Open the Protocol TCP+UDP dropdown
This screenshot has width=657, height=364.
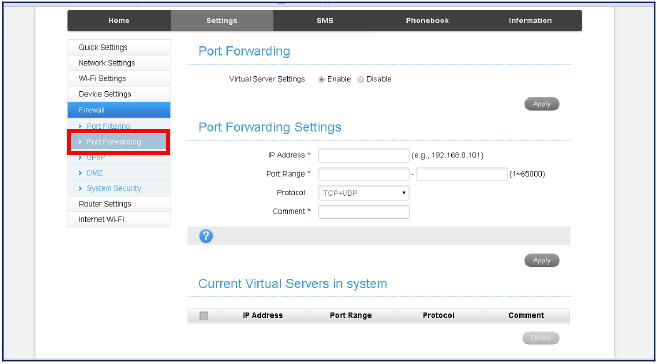364,193
